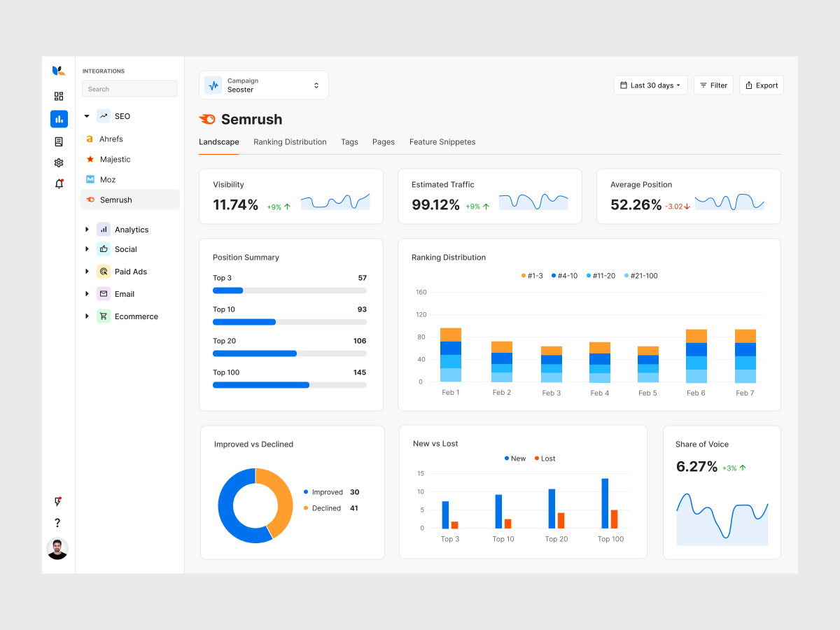
Task: Click the Filter button
Action: click(713, 85)
